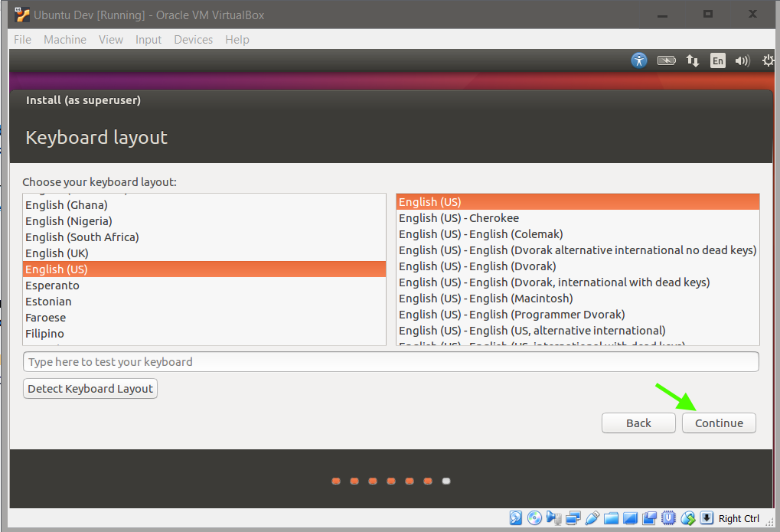Open the network up-down arrows indicator
The image size is (780, 532).
pos(693,60)
